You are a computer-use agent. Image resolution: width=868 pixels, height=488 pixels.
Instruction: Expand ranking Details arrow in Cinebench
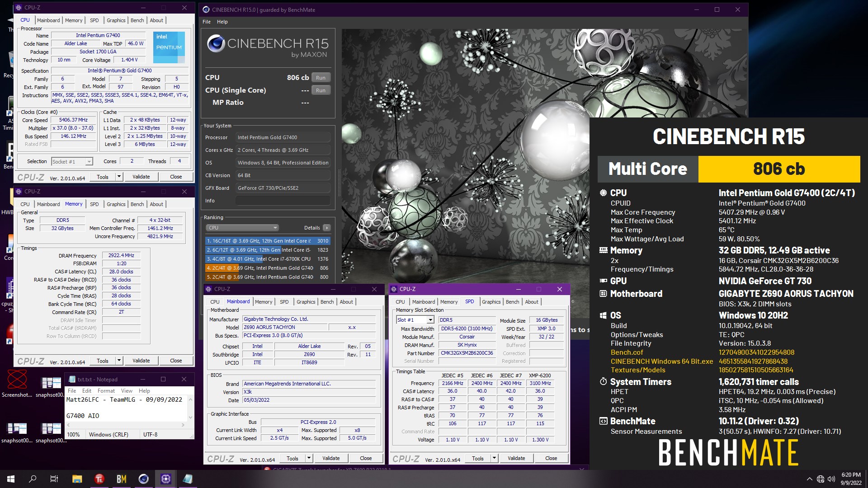[x=327, y=228]
